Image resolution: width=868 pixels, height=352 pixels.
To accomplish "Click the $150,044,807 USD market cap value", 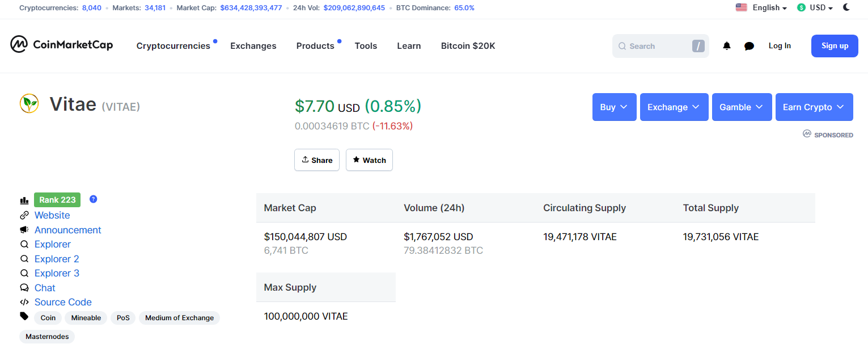I will click(x=306, y=237).
